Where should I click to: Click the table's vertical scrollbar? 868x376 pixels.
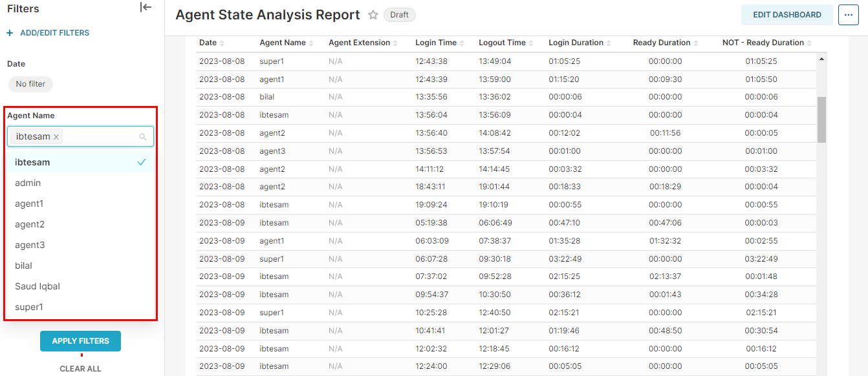point(821,120)
